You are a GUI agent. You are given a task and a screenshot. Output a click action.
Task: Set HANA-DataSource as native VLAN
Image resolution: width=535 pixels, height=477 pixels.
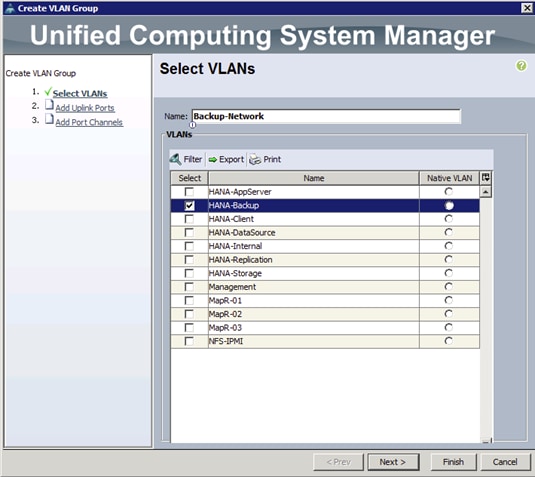coord(449,233)
